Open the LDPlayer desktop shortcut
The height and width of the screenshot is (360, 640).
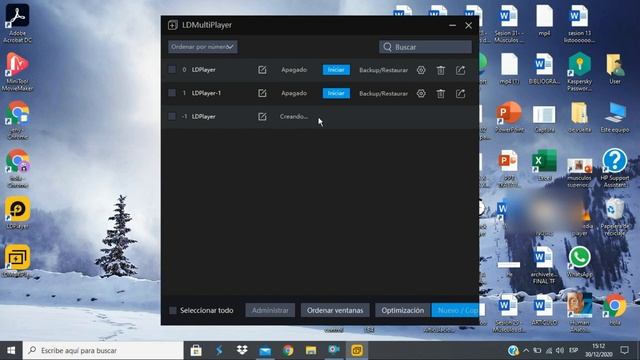point(17,213)
